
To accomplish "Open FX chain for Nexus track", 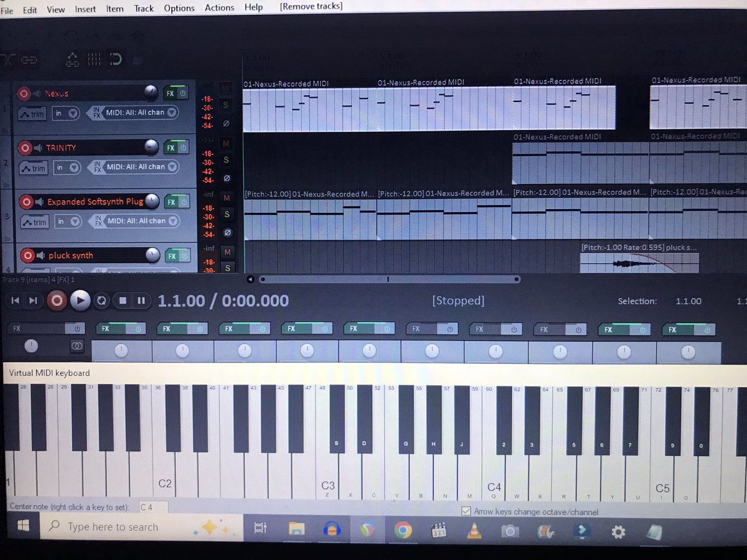I will (x=169, y=93).
